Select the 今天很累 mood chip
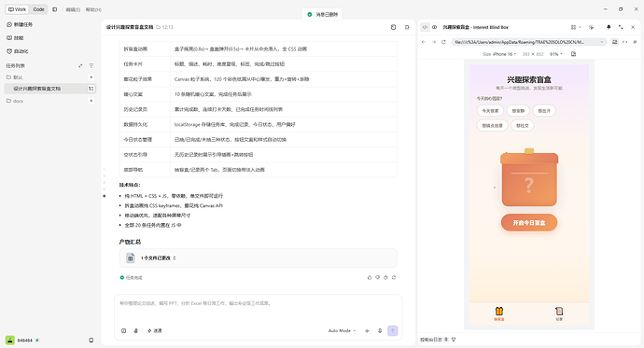 pyautogui.click(x=490, y=111)
